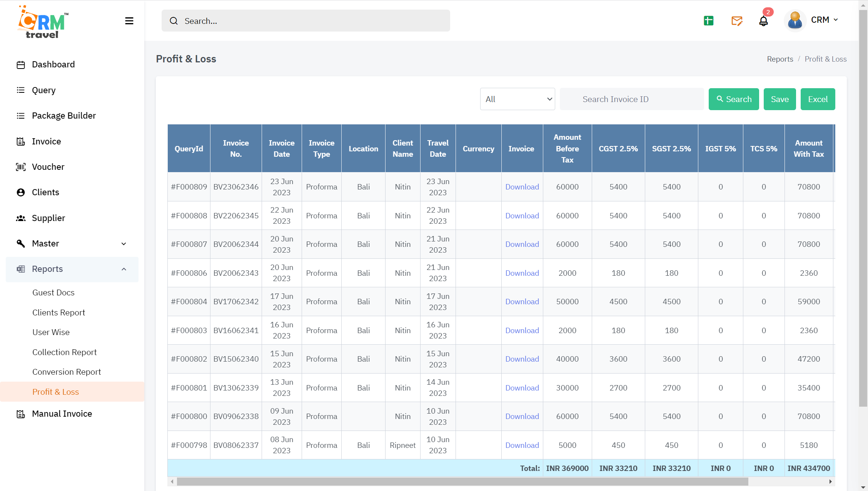The height and width of the screenshot is (491, 868).
Task: Open the Query section icon
Action: click(21, 89)
